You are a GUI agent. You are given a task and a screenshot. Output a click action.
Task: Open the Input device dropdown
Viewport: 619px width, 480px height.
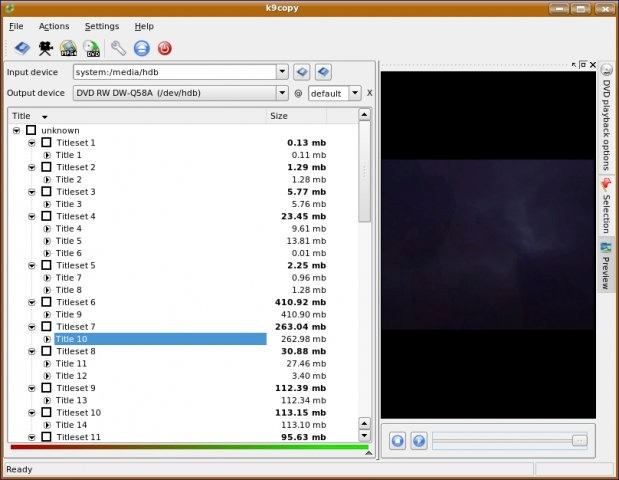click(282, 72)
